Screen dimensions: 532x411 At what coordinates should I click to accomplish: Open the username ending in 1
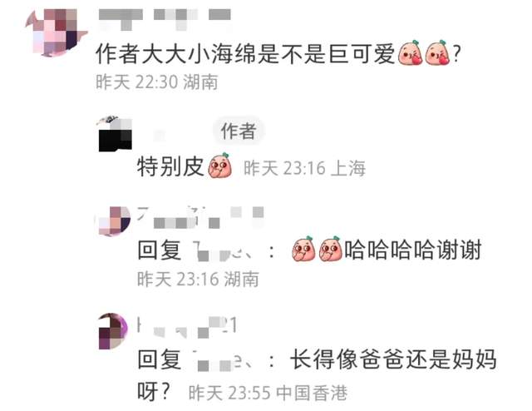point(187,327)
